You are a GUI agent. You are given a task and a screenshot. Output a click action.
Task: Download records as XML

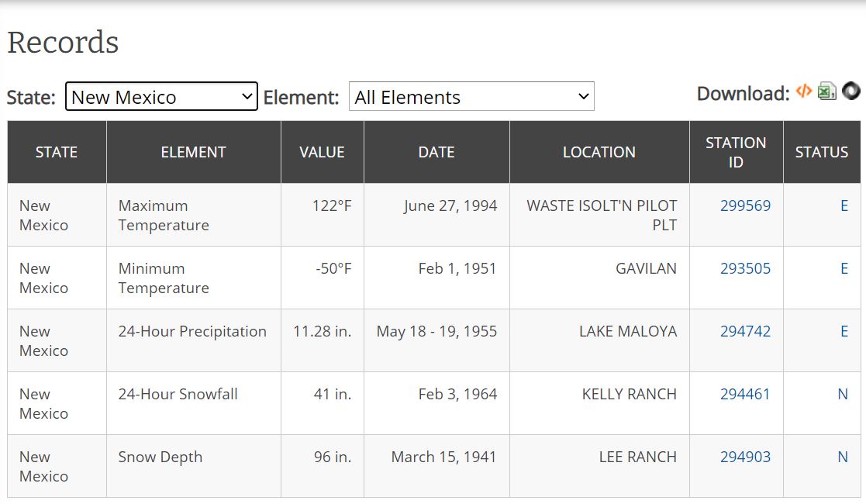(804, 91)
